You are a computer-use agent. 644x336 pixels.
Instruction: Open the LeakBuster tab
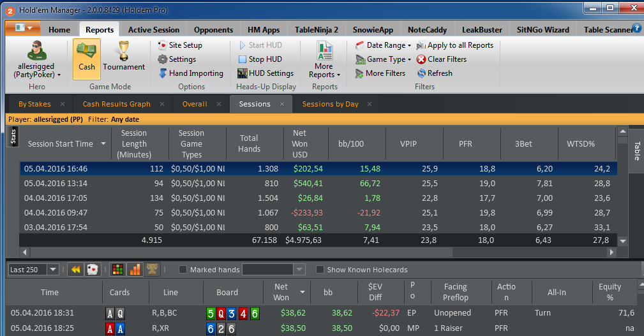(x=482, y=29)
